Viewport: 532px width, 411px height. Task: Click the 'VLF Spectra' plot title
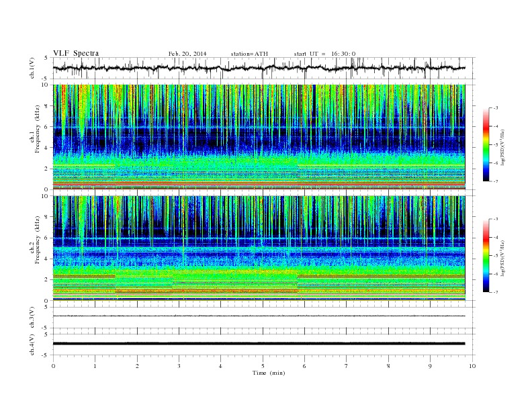76,53
